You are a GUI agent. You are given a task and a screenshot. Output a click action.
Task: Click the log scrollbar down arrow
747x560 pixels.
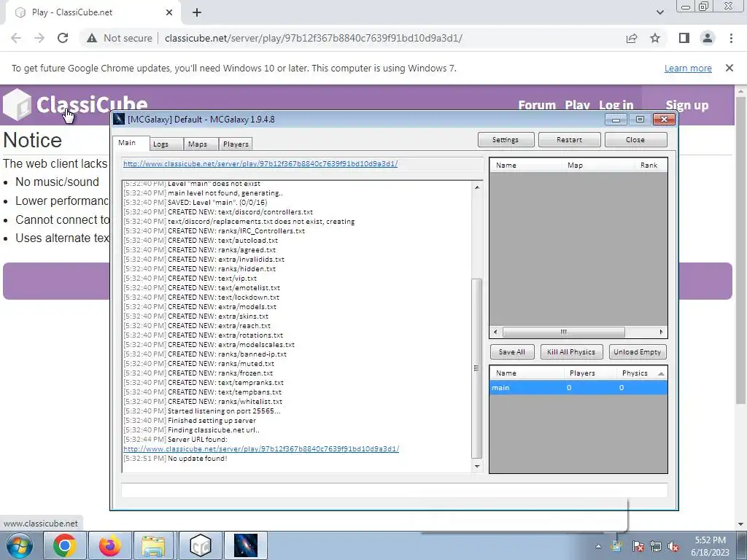pyautogui.click(x=477, y=466)
